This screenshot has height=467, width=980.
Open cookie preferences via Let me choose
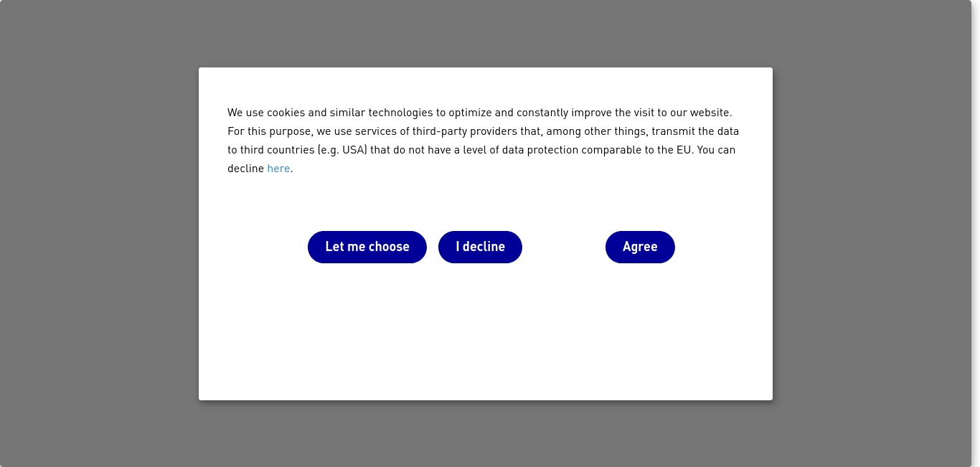click(x=367, y=247)
